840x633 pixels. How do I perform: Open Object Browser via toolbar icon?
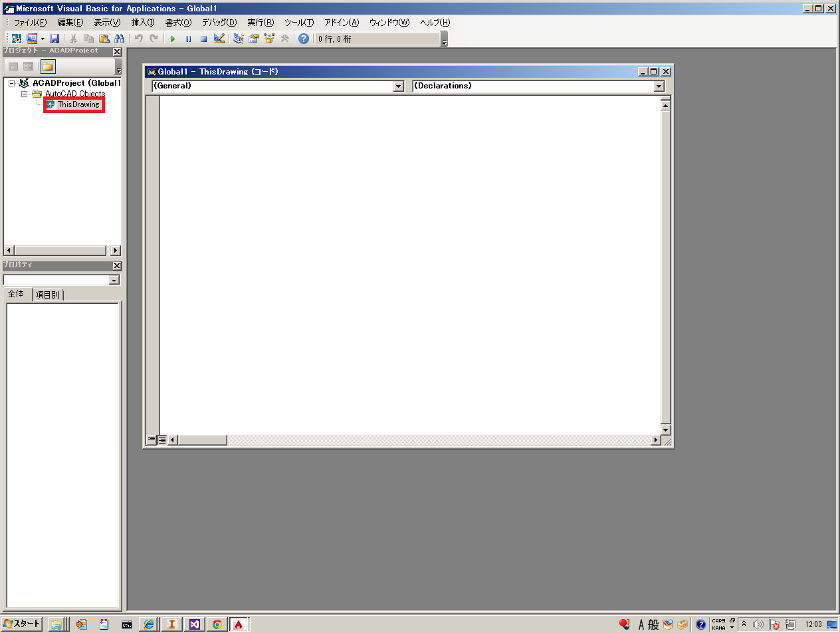click(x=269, y=39)
